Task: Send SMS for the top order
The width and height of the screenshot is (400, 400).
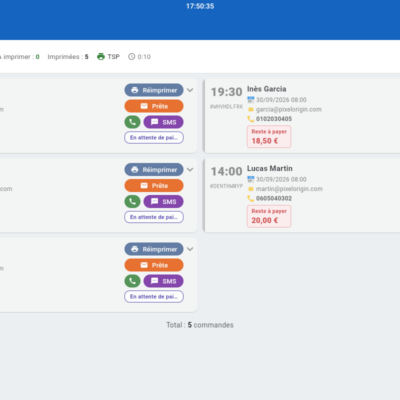Action: tap(163, 122)
